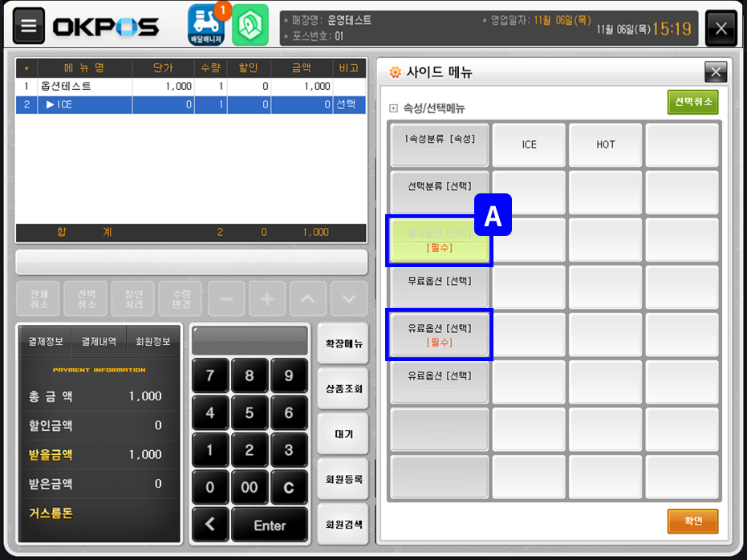Screen dimensions: 747x560
Task: Expand the 속성/선택메뉴 section
Action: tap(394, 108)
